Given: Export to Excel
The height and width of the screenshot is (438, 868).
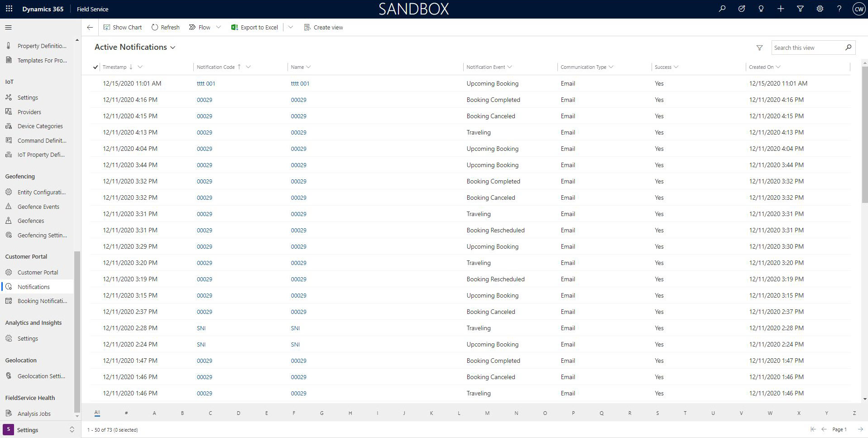Looking at the screenshot, I should point(254,28).
